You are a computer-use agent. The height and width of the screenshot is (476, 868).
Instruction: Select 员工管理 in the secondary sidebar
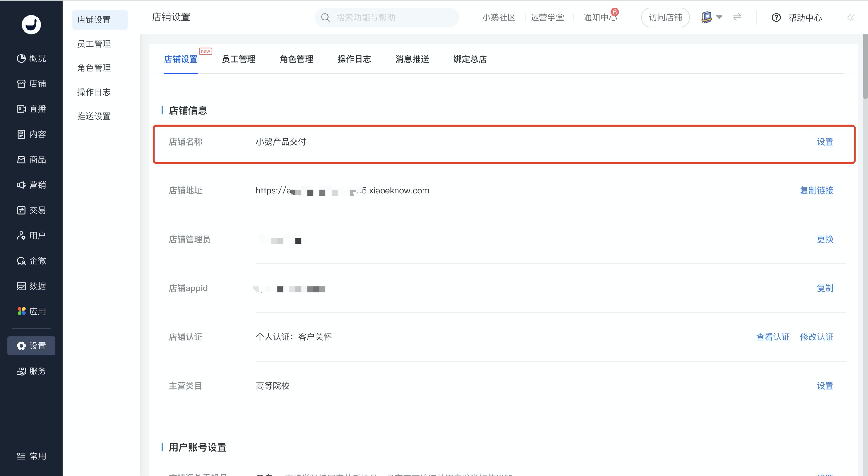[94, 44]
